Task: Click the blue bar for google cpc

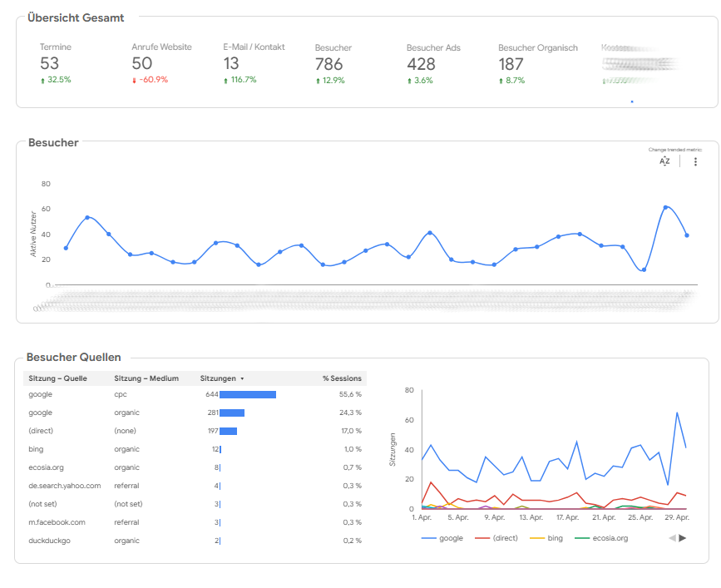Action: (x=248, y=394)
